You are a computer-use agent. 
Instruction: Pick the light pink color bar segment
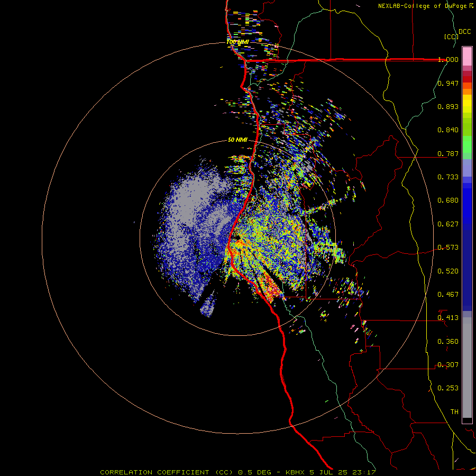467,56
